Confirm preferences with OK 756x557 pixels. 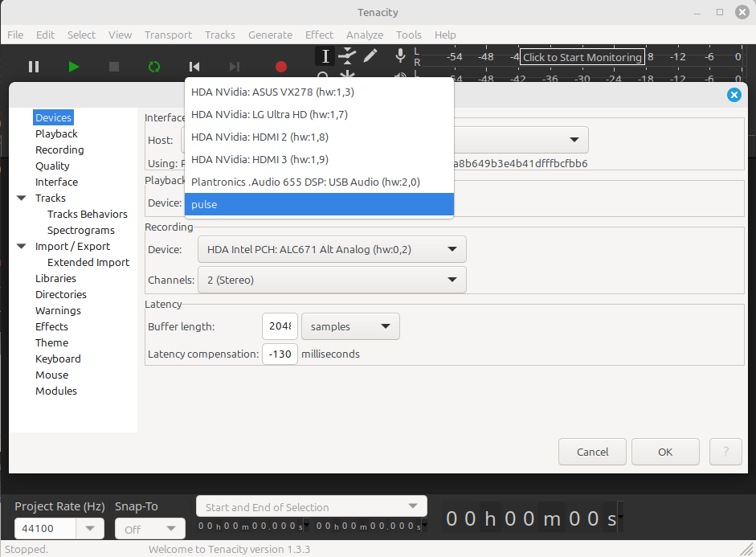click(x=665, y=452)
